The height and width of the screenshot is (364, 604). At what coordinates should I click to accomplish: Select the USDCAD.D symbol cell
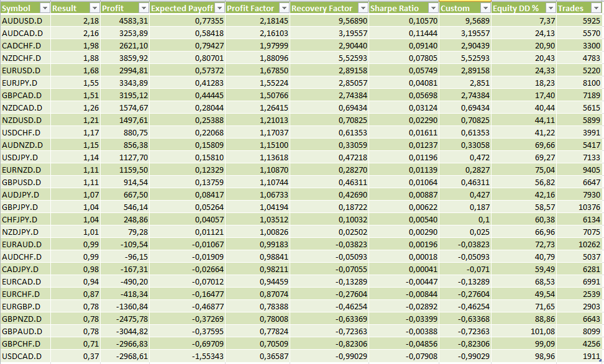pos(25,357)
